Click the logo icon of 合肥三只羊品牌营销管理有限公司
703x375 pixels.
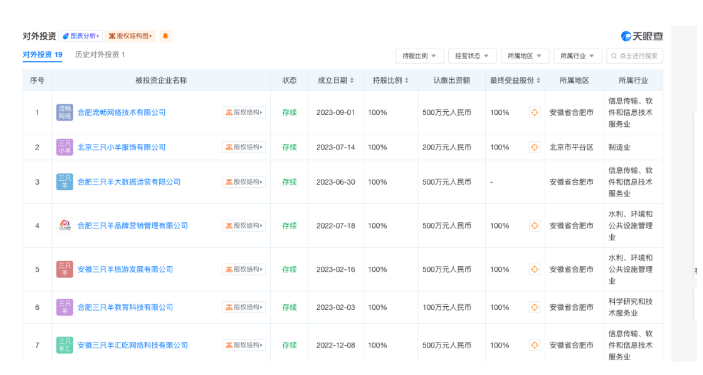click(65, 226)
